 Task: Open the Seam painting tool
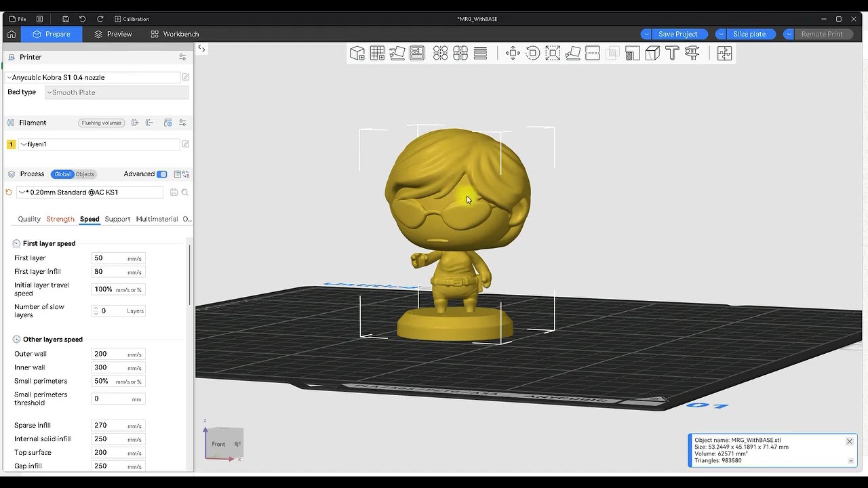(652, 53)
